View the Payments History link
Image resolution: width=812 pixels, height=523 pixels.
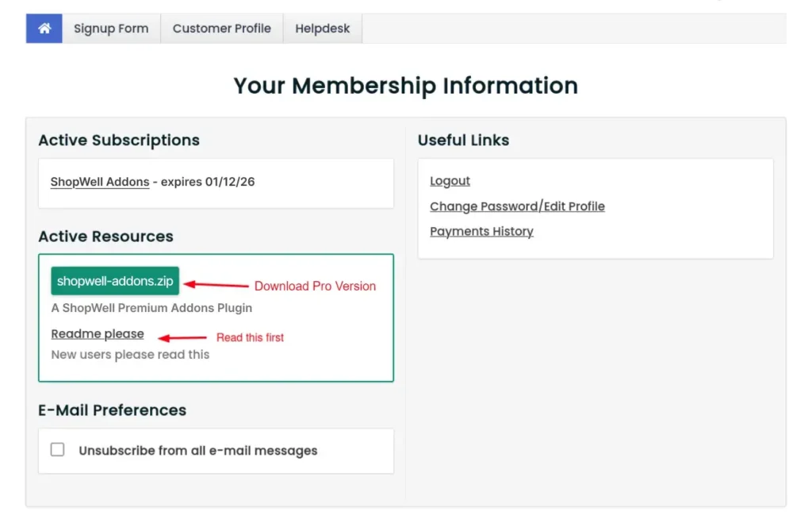coord(481,232)
